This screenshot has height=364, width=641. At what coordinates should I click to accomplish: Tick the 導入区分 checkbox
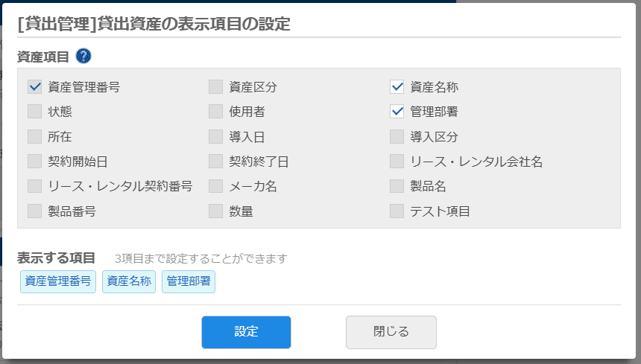(397, 136)
